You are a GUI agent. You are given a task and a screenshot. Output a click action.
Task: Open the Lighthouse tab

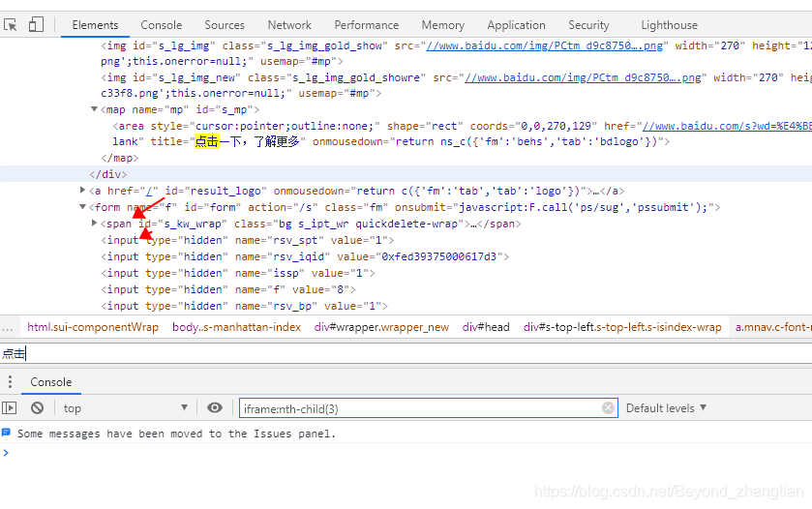click(669, 25)
